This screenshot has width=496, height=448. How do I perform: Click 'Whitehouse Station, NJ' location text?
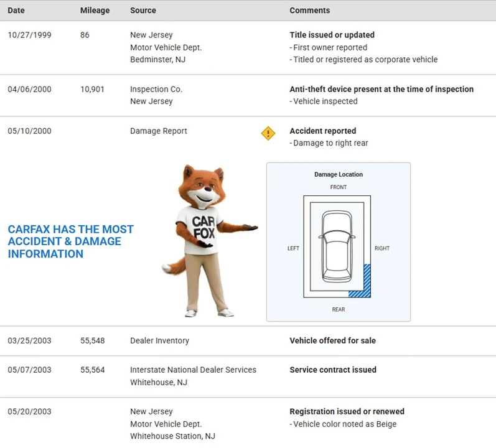pyautogui.click(x=173, y=436)
